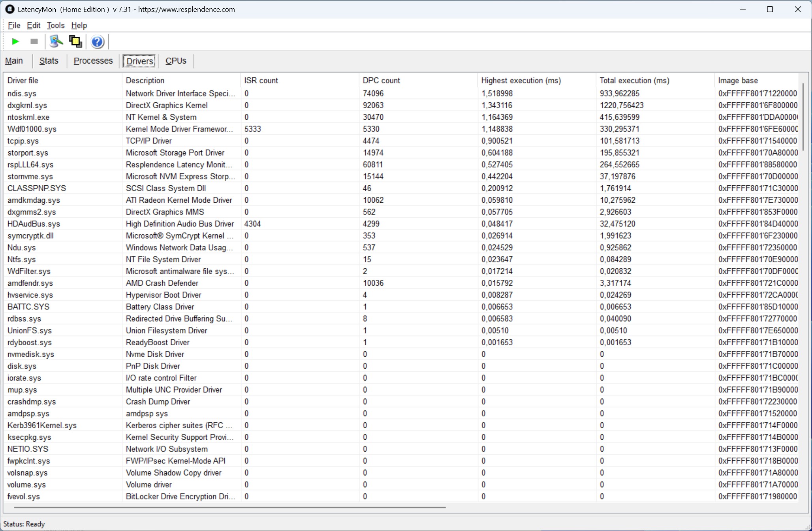
Task: Open the Help menu
Action: (x=79, y=25)
